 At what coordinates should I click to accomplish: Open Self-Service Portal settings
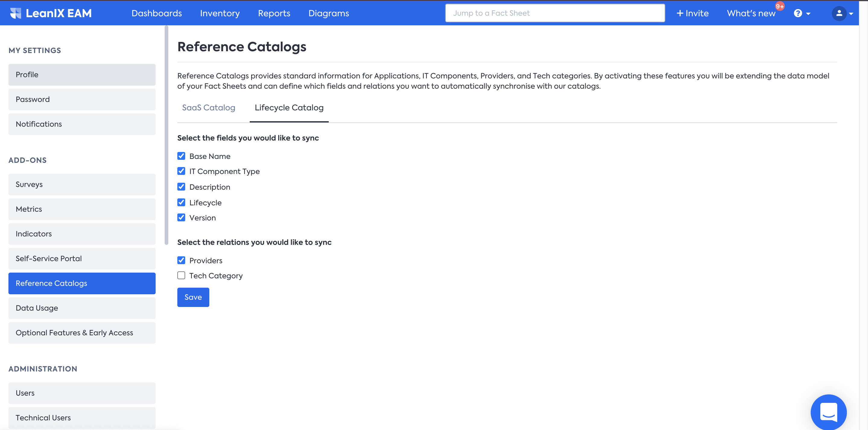pyautogui.click(x=82, y=258)
